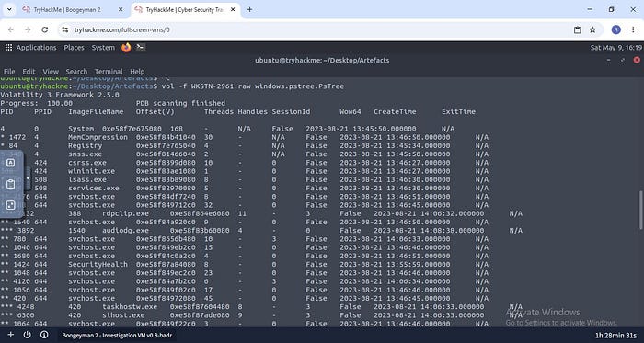This screenshot has height=343, width=644.
Task: Click the lsass.exe process name
Action: (87, 179)
